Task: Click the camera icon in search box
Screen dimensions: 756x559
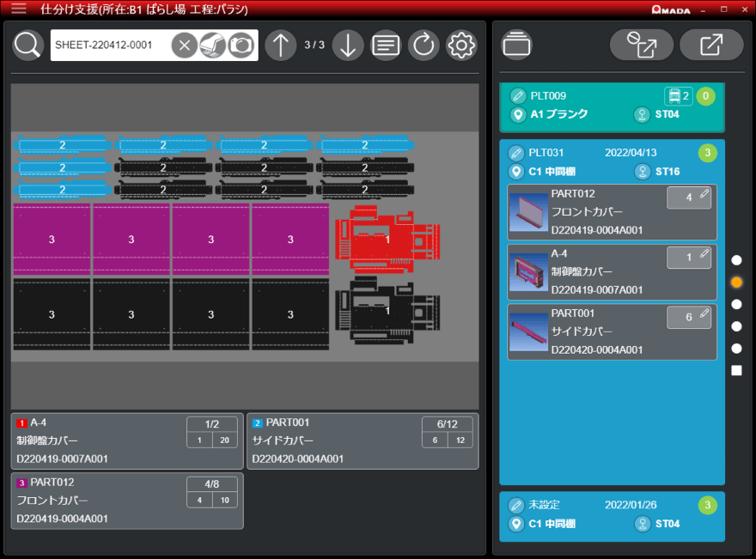Action: click(241, 46)
